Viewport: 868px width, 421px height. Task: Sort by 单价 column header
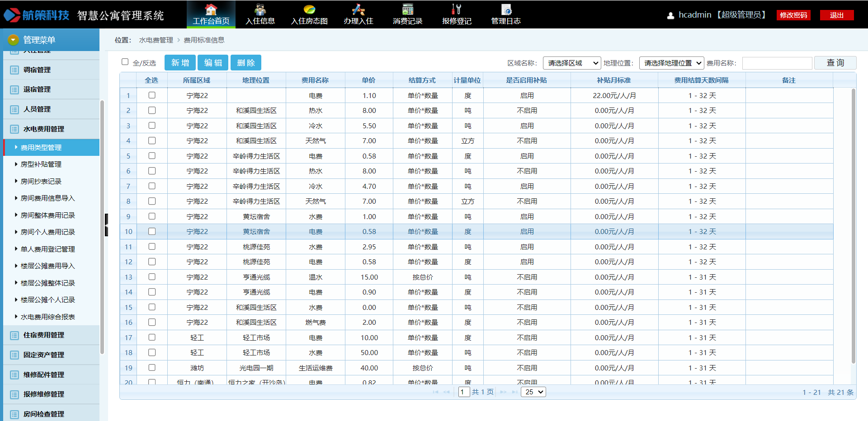pos(369,80)
